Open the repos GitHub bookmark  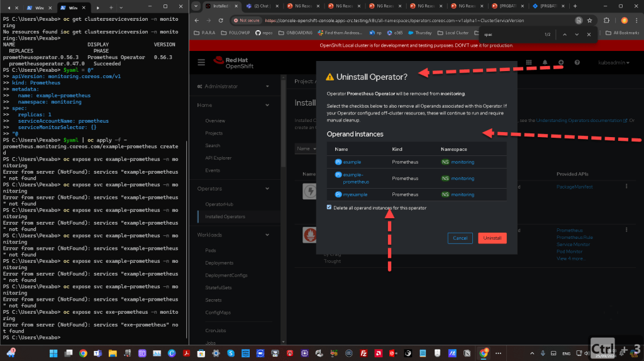(264, 33)
